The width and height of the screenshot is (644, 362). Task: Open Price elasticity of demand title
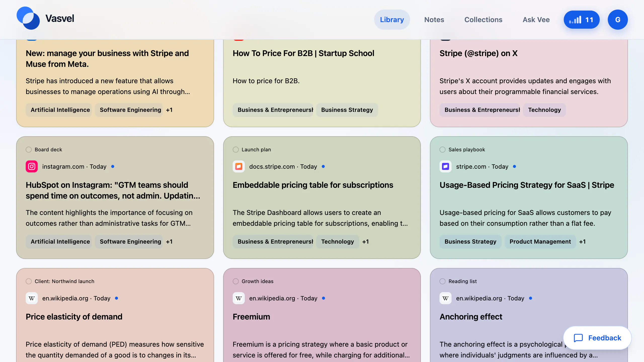pos(74,317)
